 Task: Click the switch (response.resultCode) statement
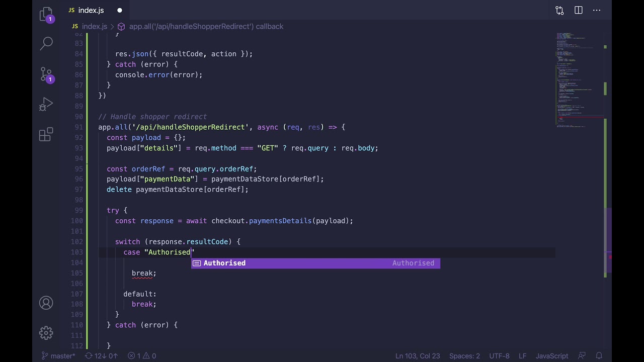[178, 242]
